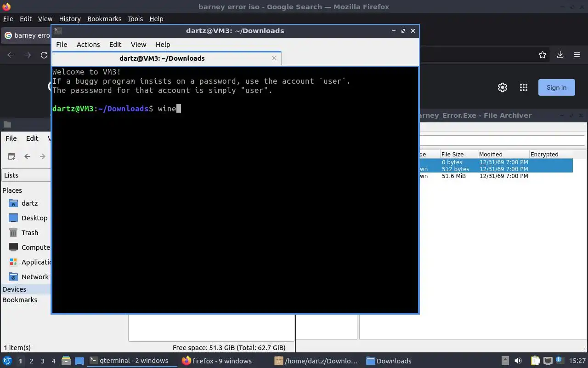Create a new tab in file manager toolbar
588x368 pixels.
click(11, 156)
